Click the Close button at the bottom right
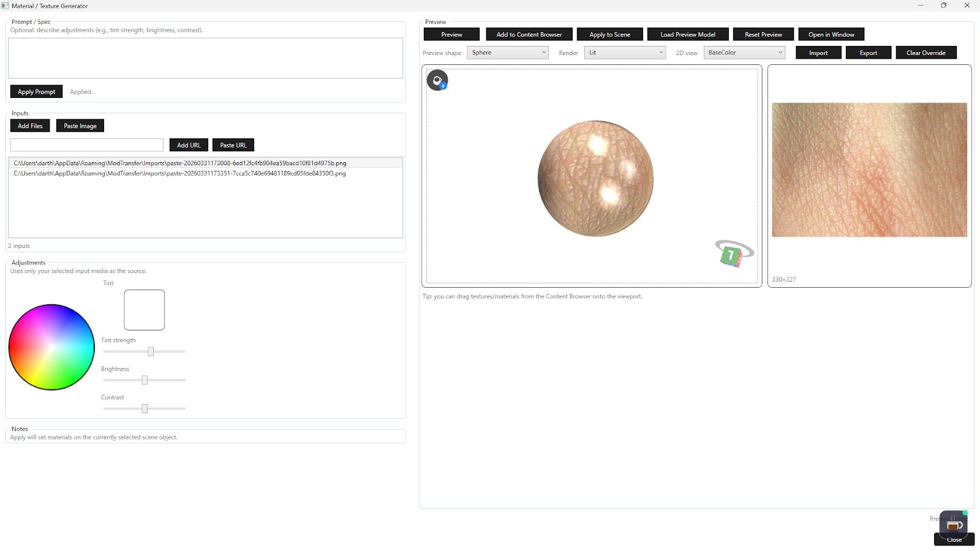 [954, 540]
